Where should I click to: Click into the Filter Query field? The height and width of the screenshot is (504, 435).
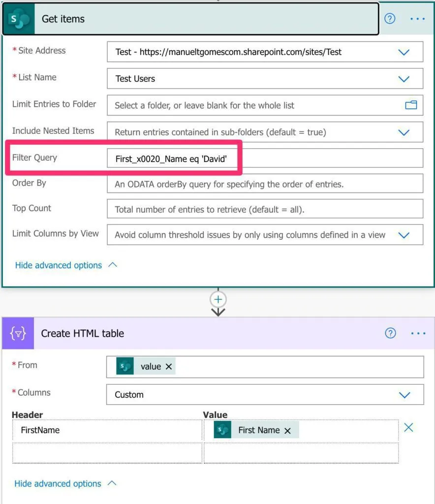(x=265, y=158)
